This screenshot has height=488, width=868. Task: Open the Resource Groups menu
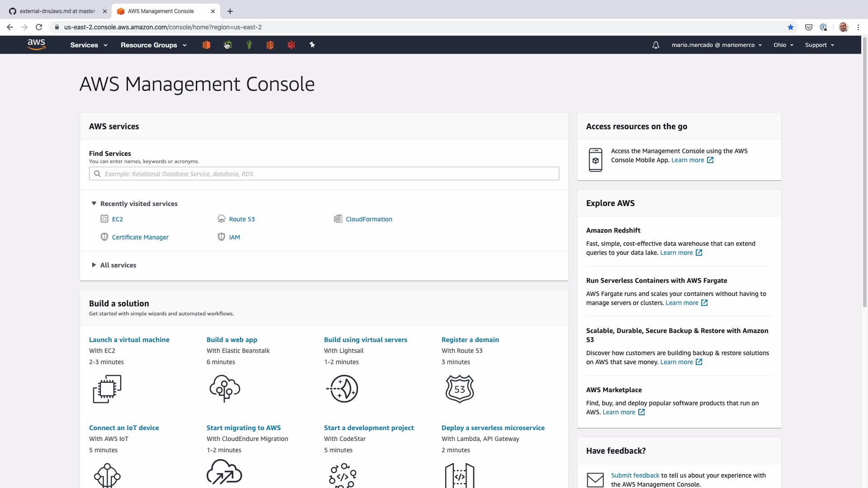153,45
